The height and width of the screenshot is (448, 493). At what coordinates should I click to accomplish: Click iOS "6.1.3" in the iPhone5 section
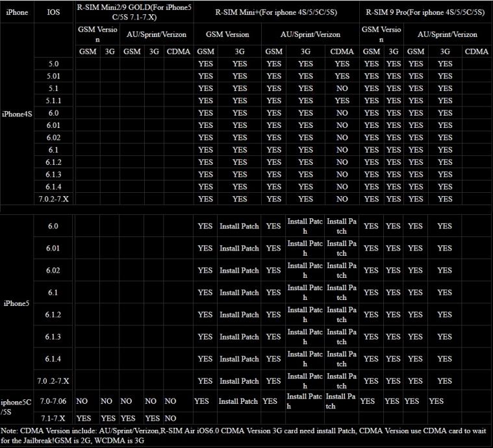(x=53, y=337)
